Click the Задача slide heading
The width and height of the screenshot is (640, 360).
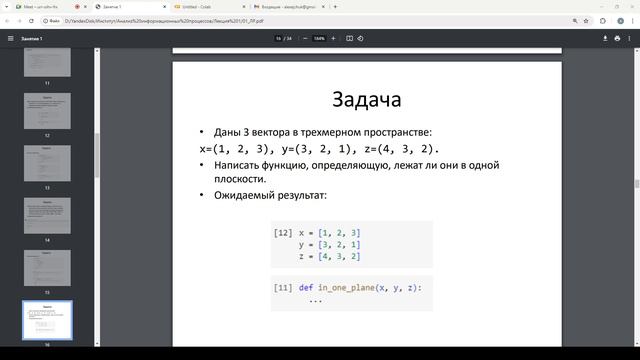point(367,99)
